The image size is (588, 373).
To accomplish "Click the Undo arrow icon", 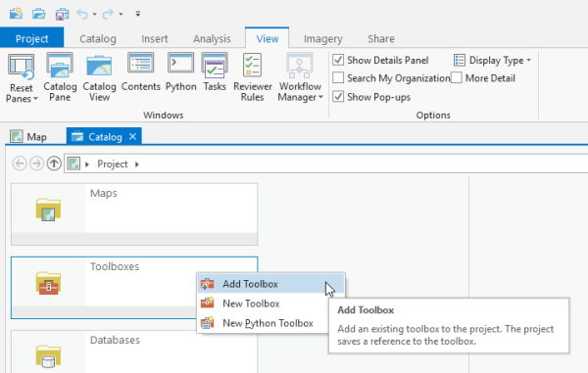I will click(82, 14).
